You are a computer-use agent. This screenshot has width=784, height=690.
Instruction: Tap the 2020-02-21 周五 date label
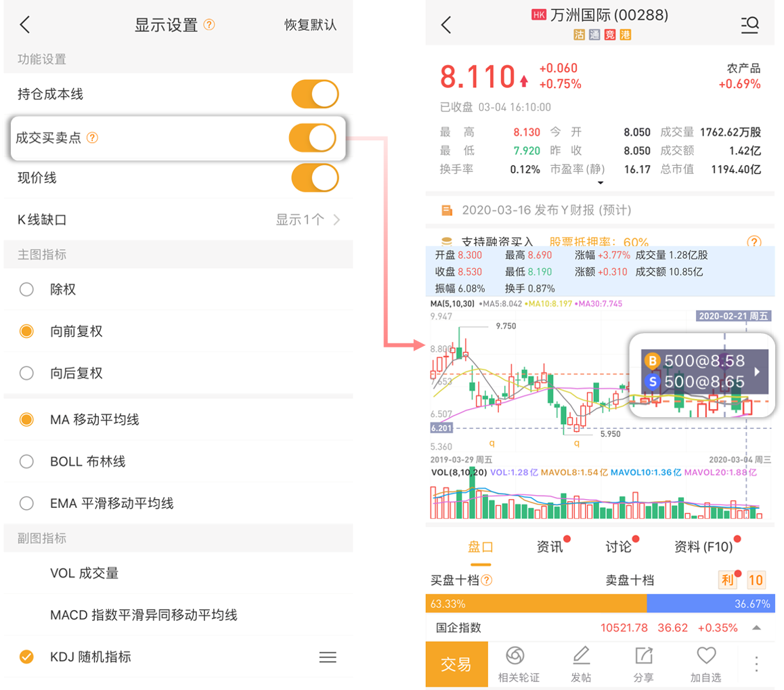(x=733, y=316)
